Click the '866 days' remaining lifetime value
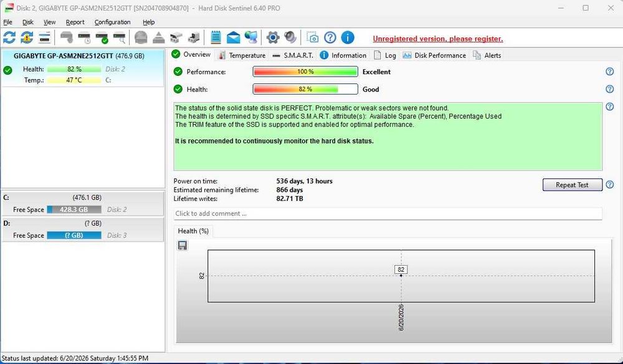Screen dimensions: 623x364 (x=289, y=190)
